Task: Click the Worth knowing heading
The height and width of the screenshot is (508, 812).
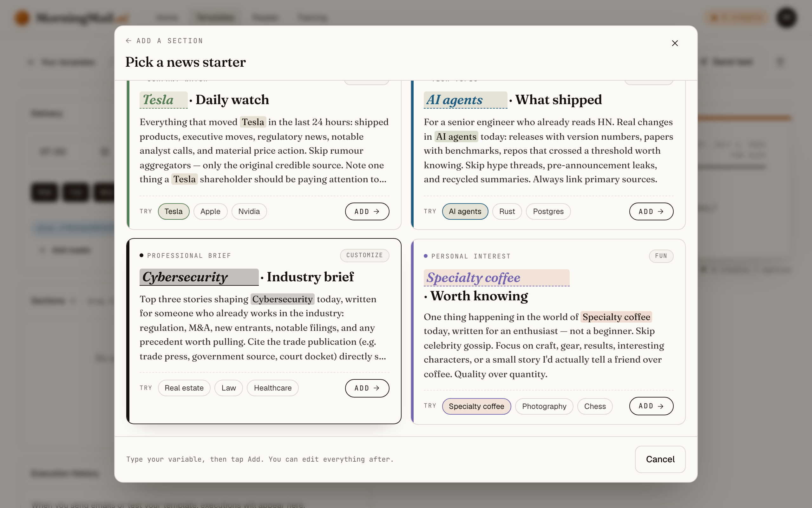Action: [x=479, y=296]
